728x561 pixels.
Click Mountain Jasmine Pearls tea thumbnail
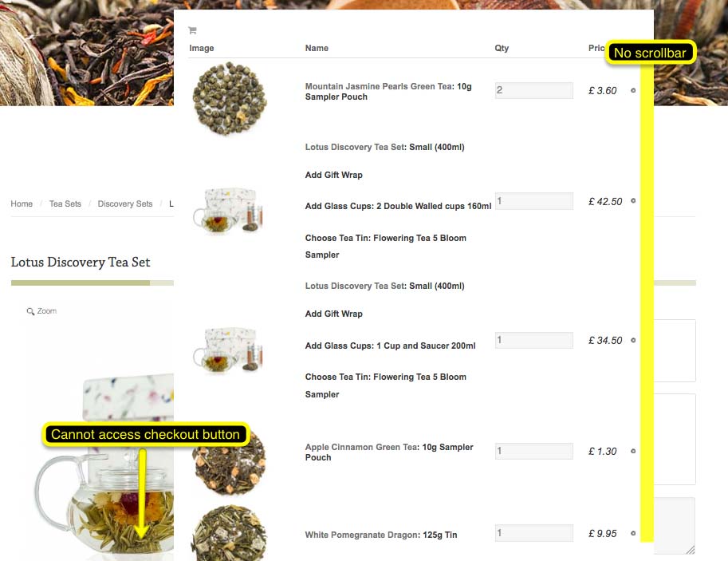[x=230, y=98]
